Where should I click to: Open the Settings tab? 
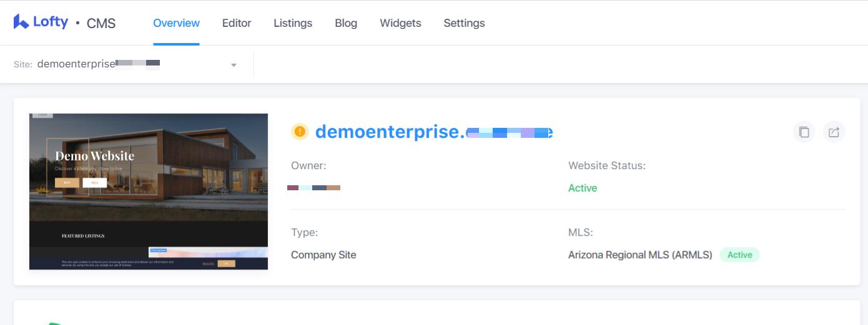(464, 23)
